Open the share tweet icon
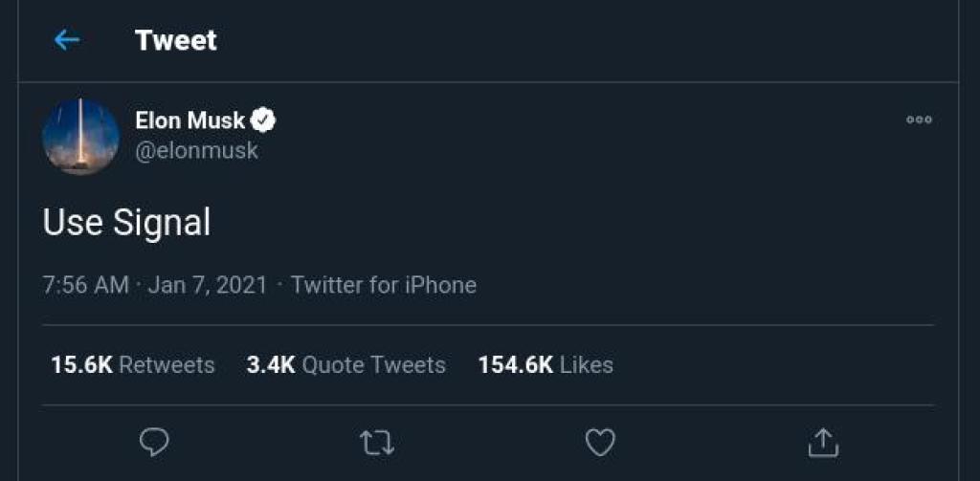 (823, 442)
